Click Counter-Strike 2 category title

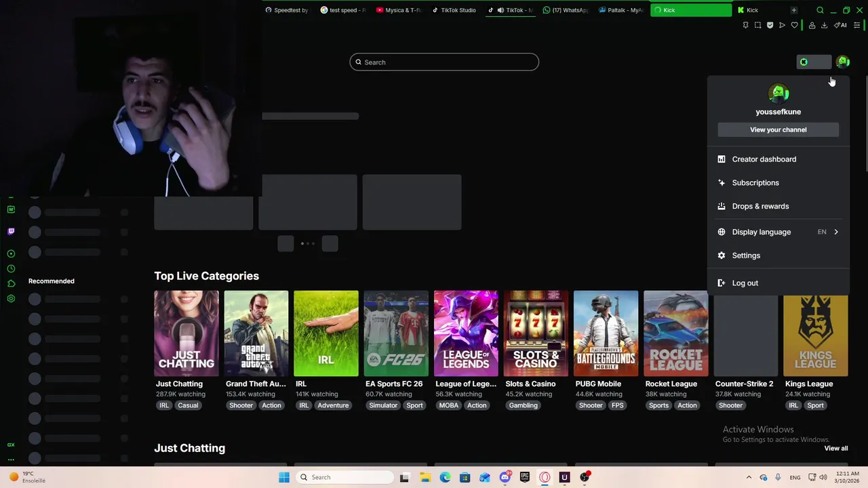(x=744, y=384)
